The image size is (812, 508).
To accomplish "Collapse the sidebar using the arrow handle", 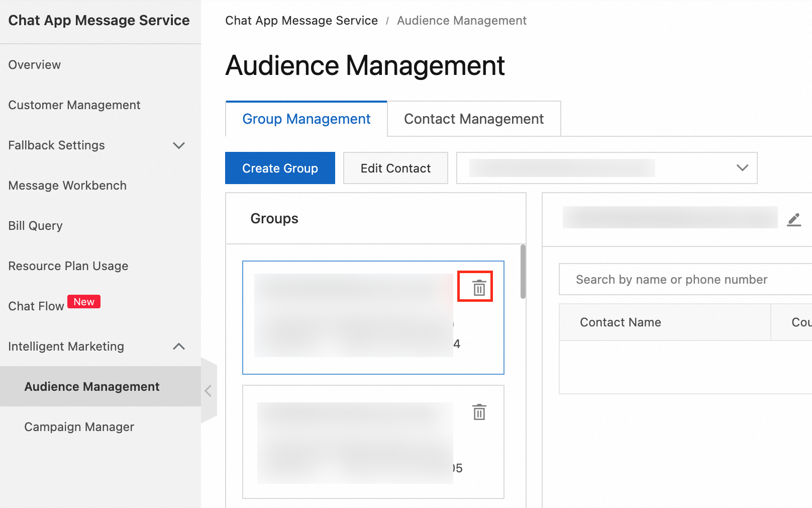I will pyautogui.click(x=209, y=391).
